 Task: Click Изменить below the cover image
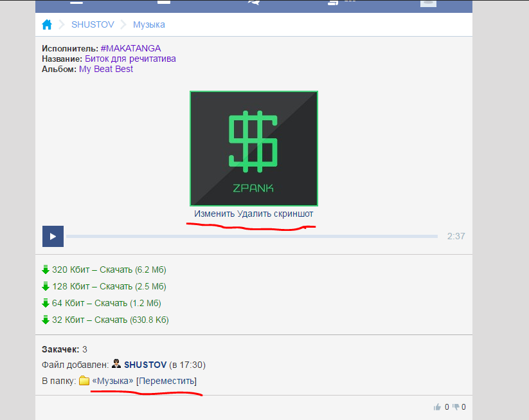(214, 214)
